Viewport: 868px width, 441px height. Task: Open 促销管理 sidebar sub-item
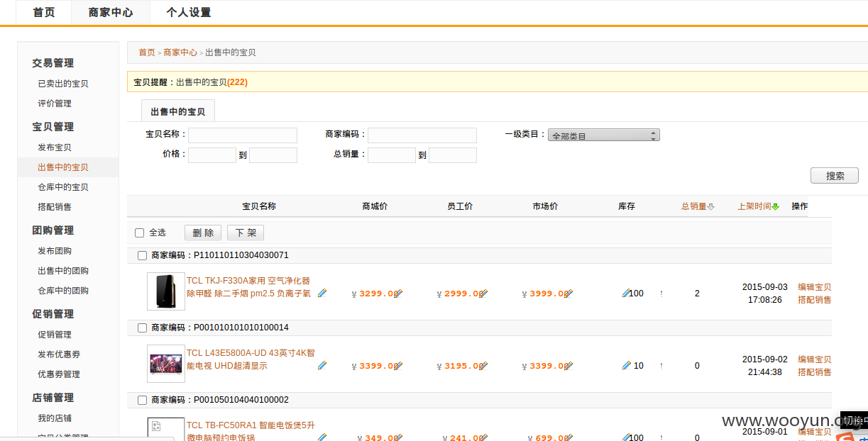coord(55,335)
